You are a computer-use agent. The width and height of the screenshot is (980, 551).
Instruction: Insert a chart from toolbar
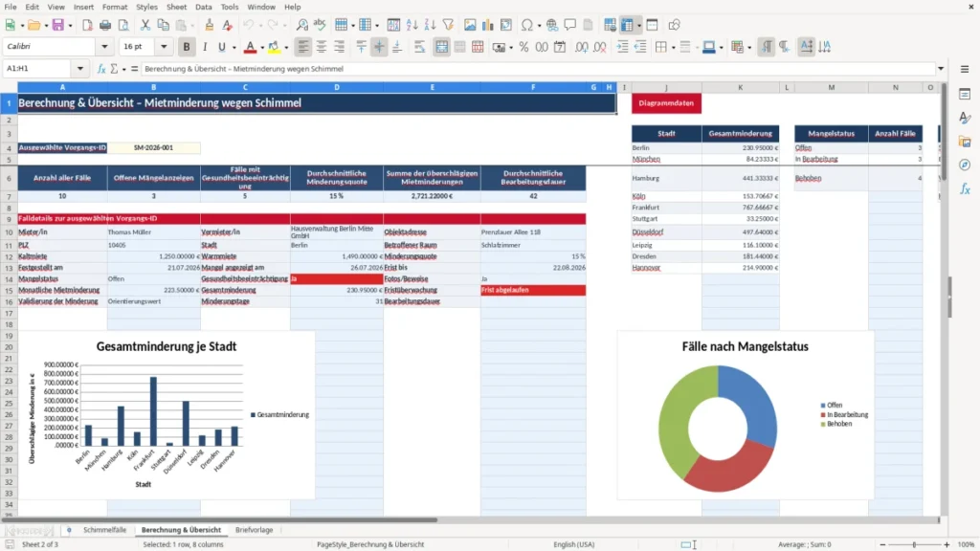(488, 25)
